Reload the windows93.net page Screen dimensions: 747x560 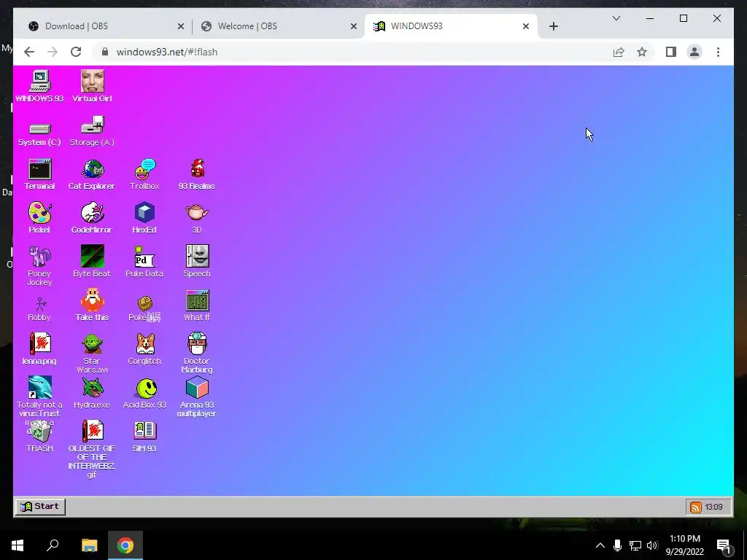coord(76,52)
